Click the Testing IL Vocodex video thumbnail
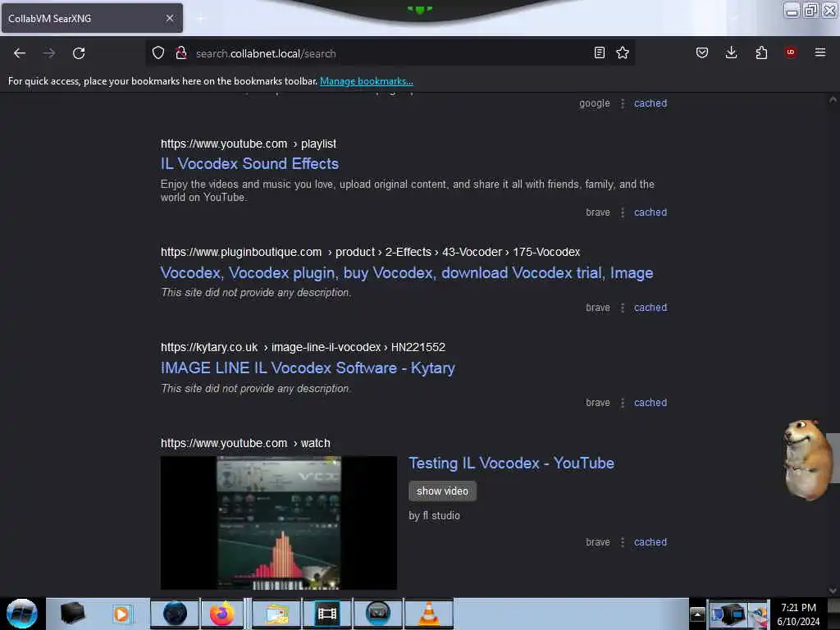Image resolution: width=840 pixels, height=630 pixels. point(279,523)
